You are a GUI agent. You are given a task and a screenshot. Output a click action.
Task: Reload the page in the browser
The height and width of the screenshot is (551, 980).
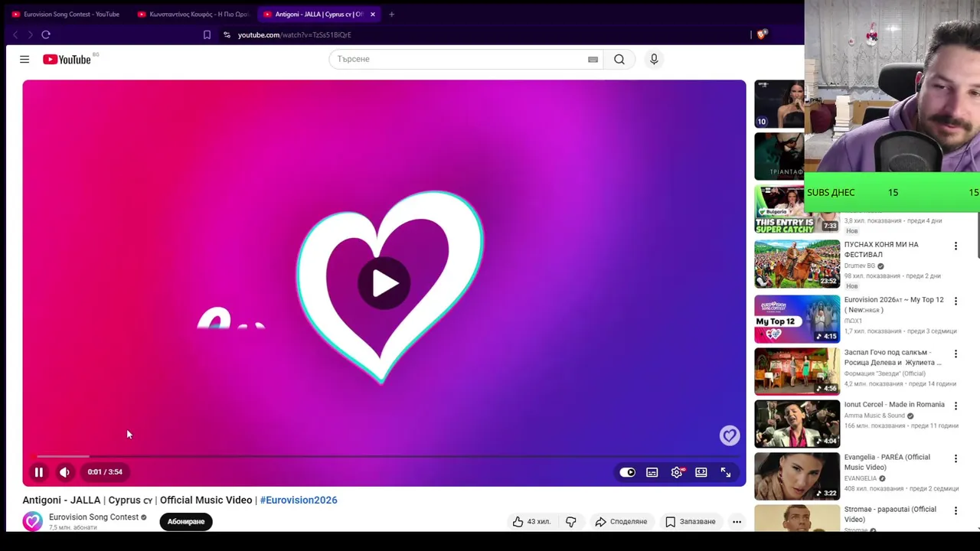pos(46,34)
